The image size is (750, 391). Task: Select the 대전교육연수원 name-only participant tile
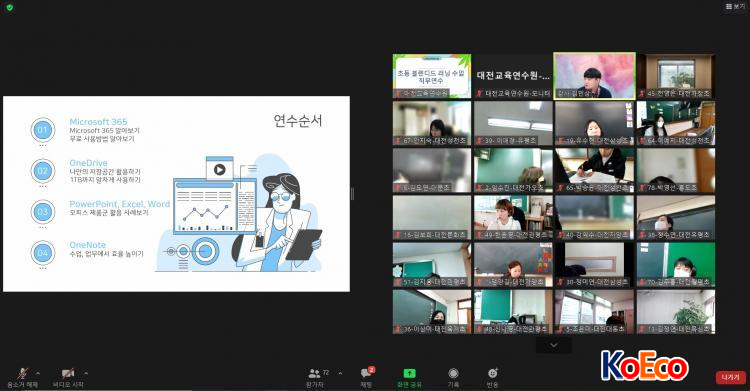coord(513,76)
